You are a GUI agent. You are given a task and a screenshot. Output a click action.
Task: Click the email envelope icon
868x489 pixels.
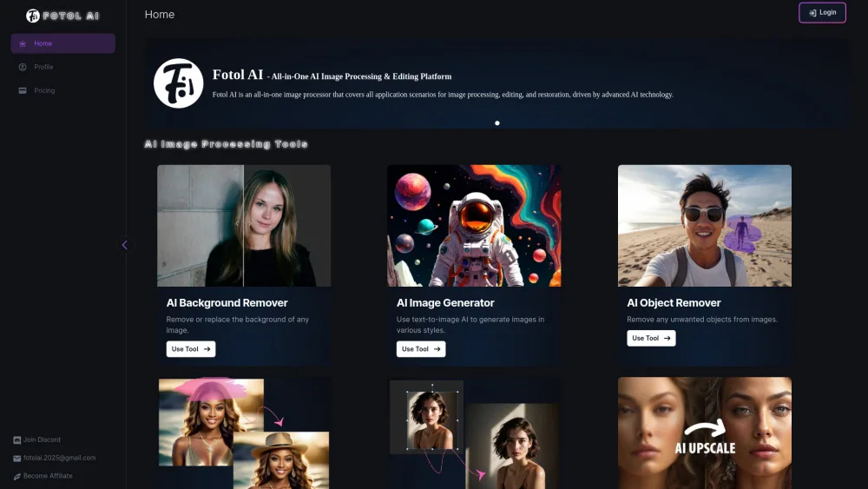click(x=17, y=458)
